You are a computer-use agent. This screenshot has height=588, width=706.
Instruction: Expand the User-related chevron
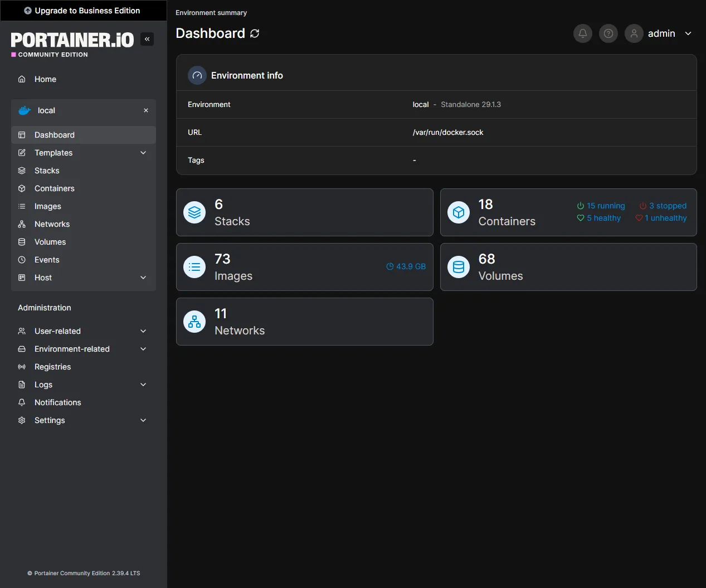click(x=143, y=331)
